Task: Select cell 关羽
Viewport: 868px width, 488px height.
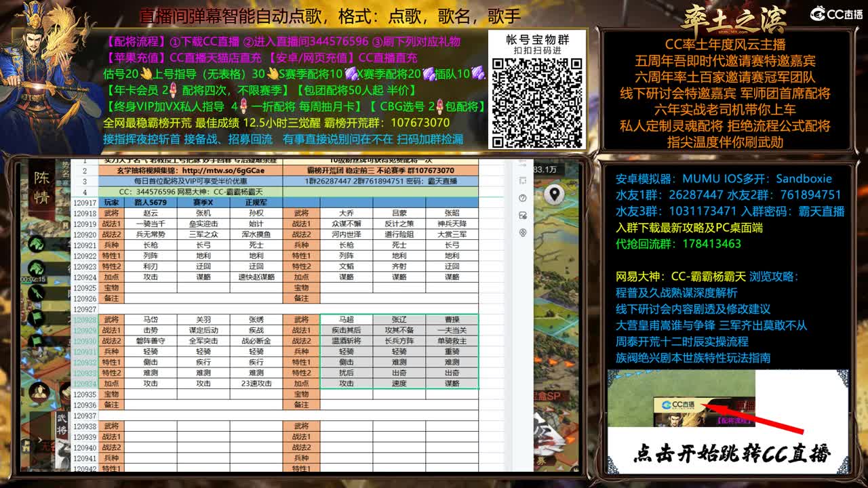Action: click(x=203, y=319)
